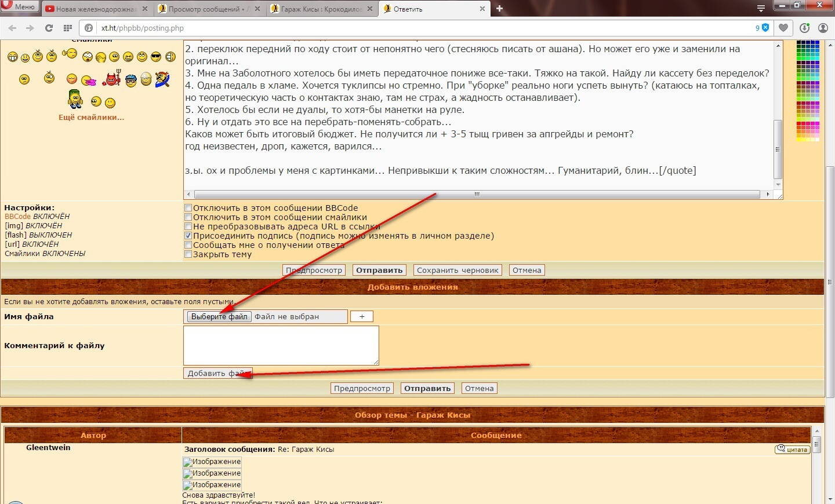Tick the 'Закрыть тему' checkbox

click(188, 254)
